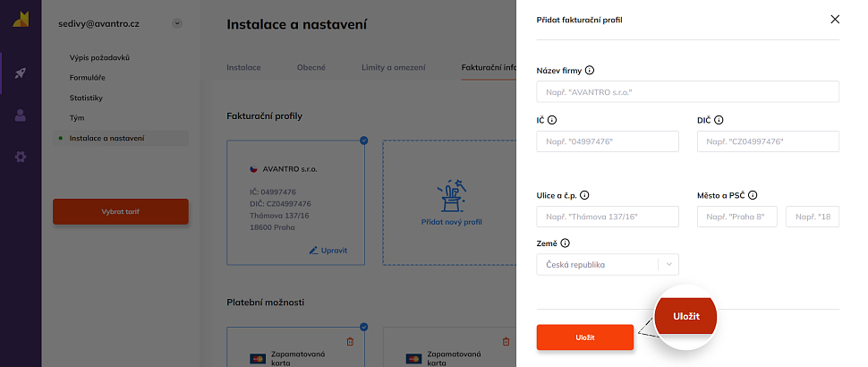This screenshot has width=868, height=367.
Task: Toggle checkmark on first Zapamatovaná karta
Action: click(363, 327)
